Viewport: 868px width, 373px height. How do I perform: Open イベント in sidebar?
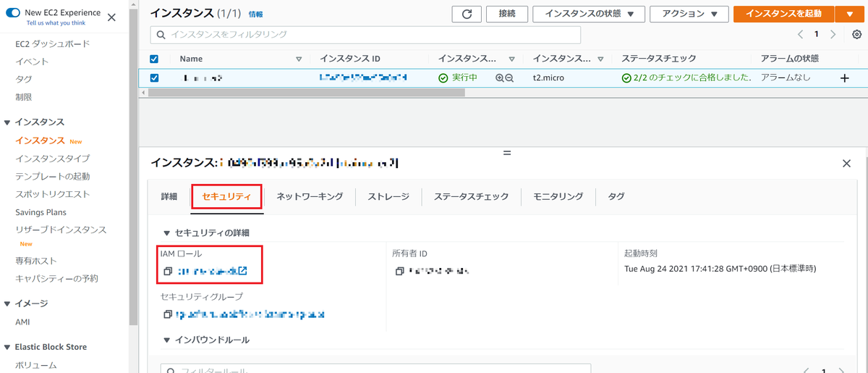[32, 62]
